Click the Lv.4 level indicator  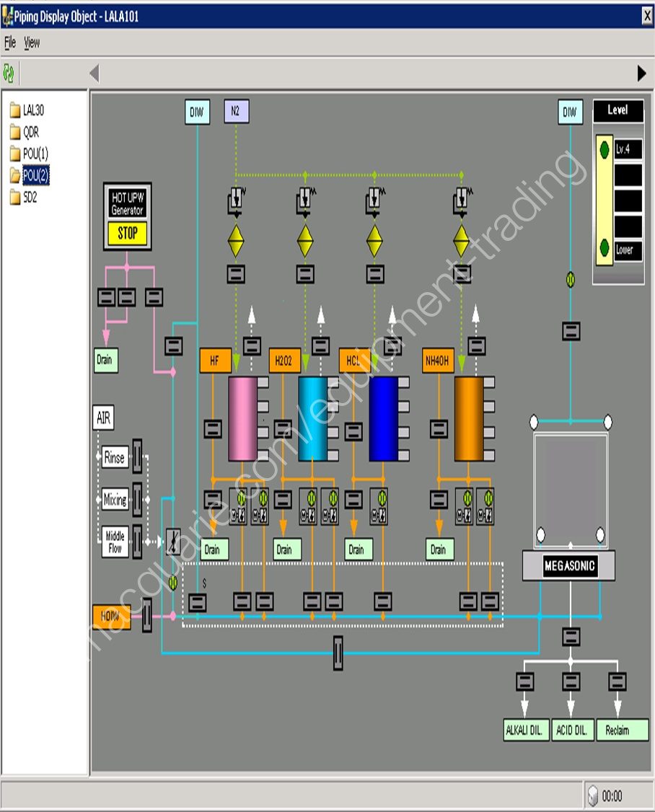coord(628,150)
